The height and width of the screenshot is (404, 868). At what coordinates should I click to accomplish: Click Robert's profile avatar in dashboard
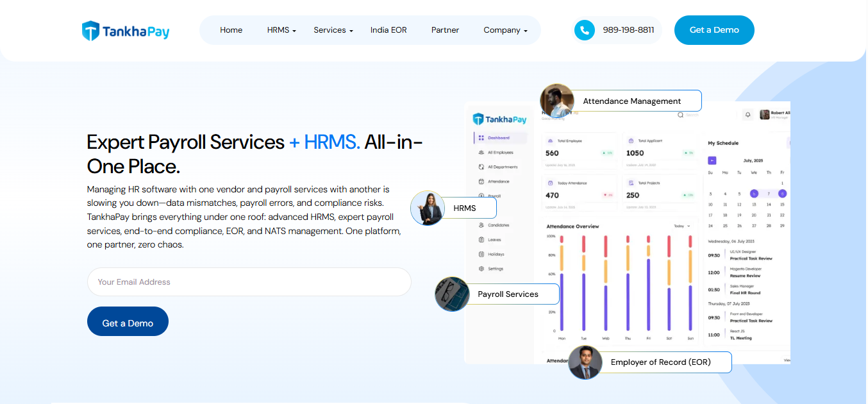click(x=765, y=115)
